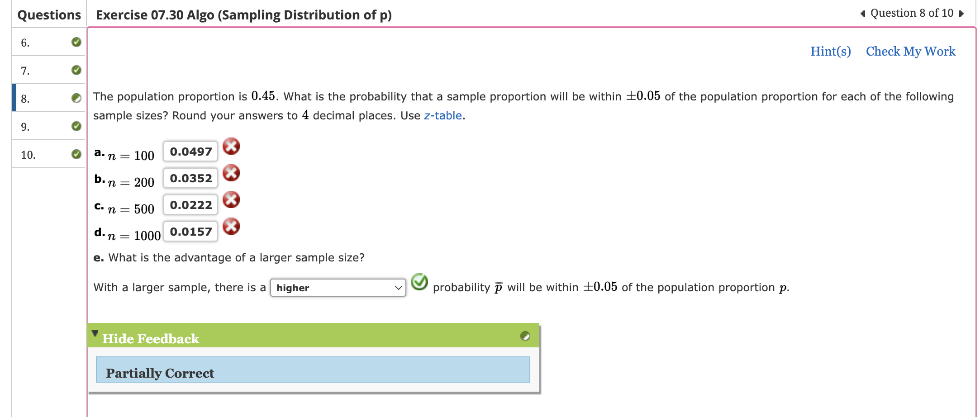Click Check My Work
The image size is (980, 417).
(x=911, y=51)
